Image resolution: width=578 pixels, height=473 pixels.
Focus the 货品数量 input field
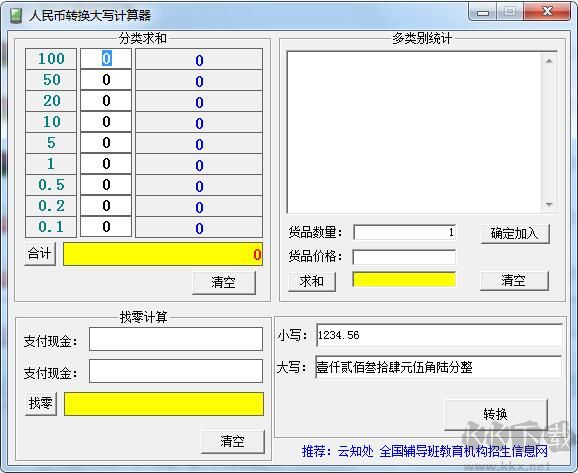click(404, 233)
